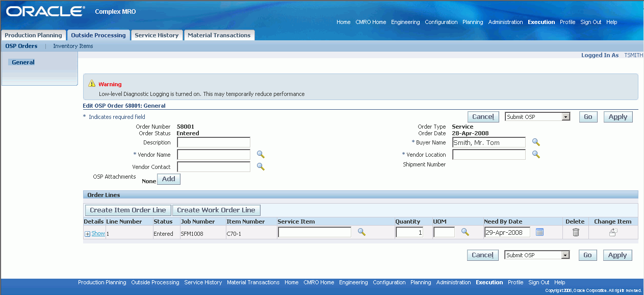Switch to Production Planning tab

pos(33,35)
